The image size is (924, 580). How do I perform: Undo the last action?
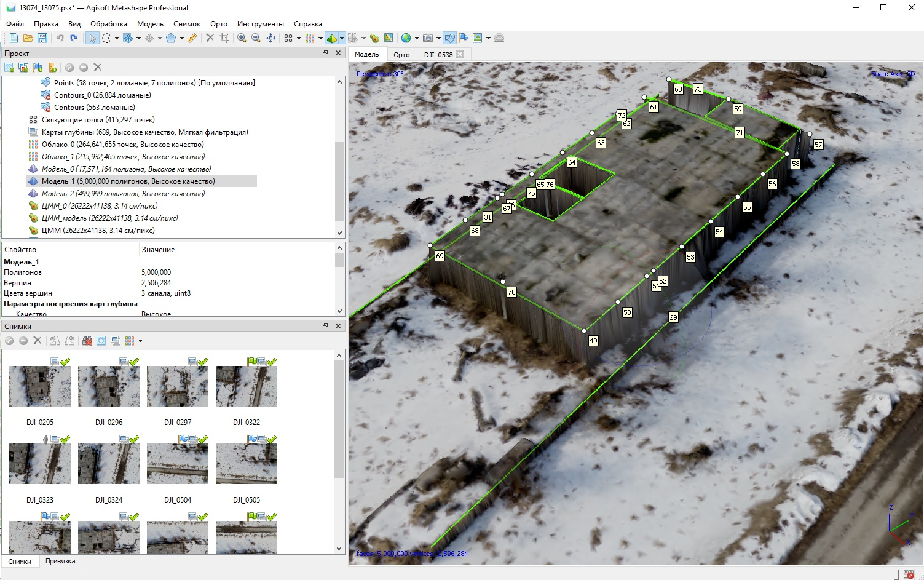(60, 38)
